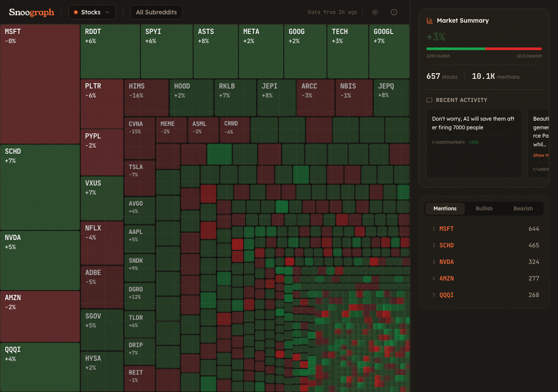558x392 pixels.
Task: Click the Market Summary bar chart icon
Action: [x=429, y=20]
